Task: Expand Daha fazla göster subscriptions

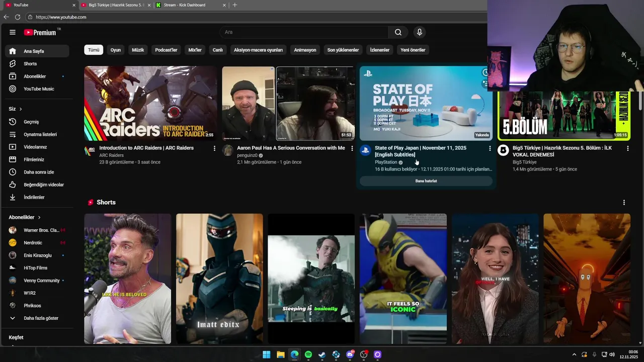Action: 37,318
